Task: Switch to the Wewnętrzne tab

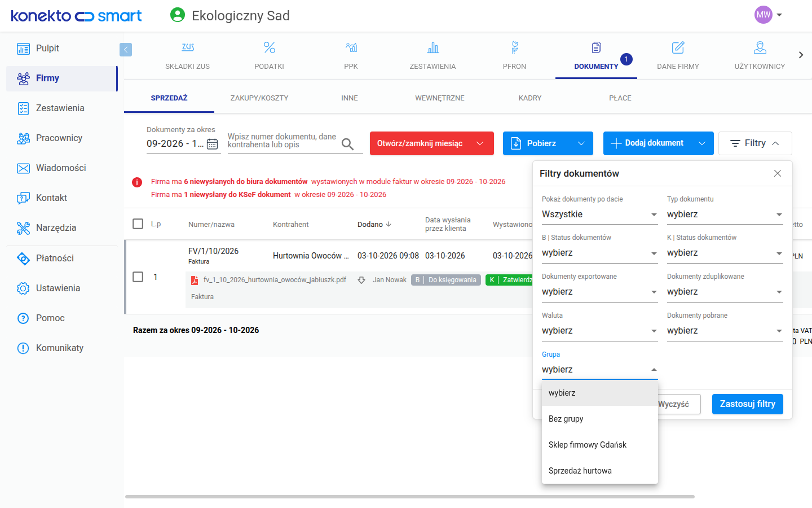Action: pos(440,98)
